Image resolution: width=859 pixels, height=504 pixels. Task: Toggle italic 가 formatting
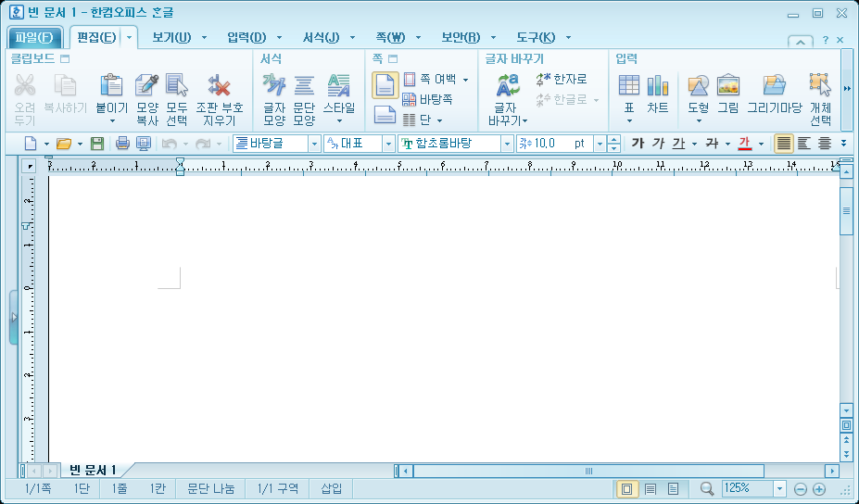(658, 144)
